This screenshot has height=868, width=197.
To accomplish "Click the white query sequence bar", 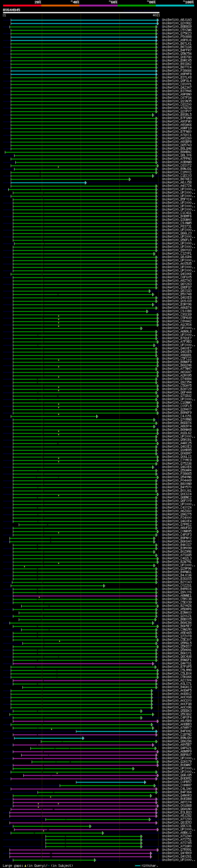I will tap(81, 13).
